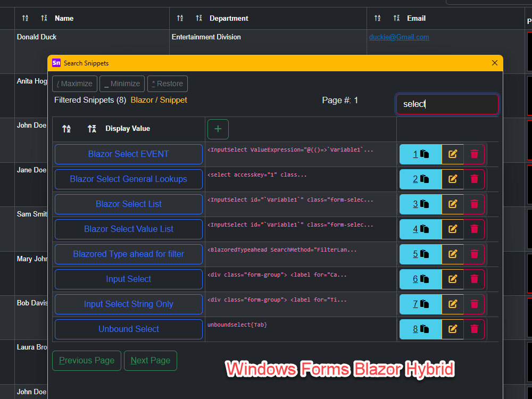Click the Next Page button
Screen dimensions: 532x399
150,360
